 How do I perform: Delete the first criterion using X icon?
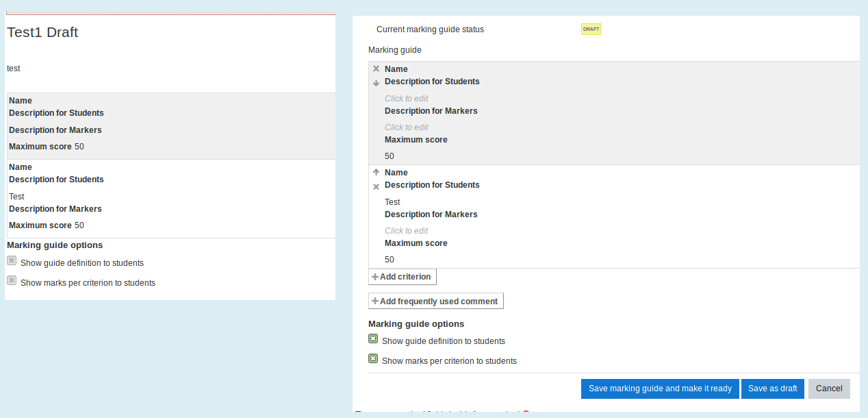pos(376,69)
